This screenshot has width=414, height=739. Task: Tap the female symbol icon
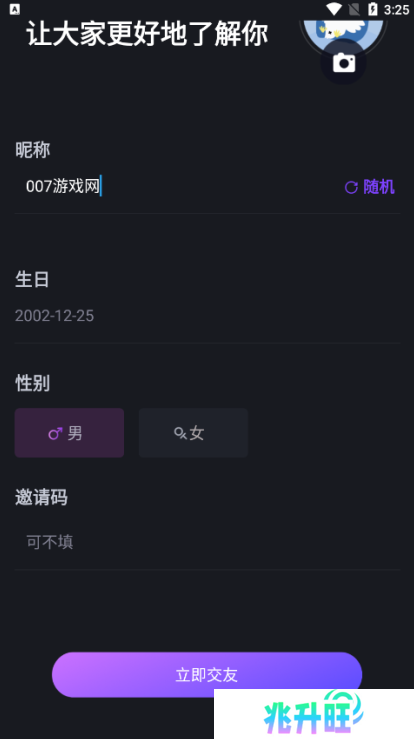coord(181,433)
